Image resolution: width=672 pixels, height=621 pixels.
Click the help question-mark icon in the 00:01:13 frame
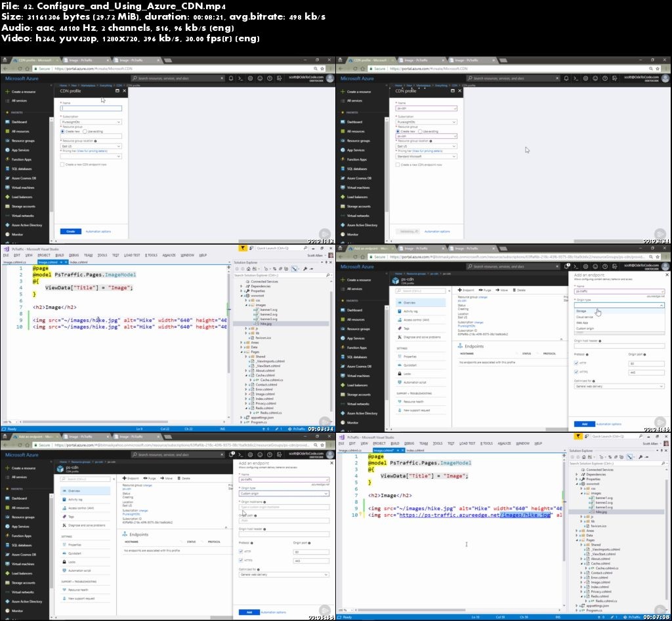pos(270,79)
